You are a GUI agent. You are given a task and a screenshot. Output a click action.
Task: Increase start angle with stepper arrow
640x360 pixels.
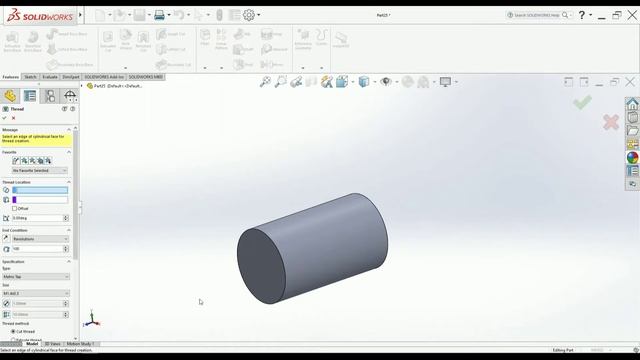[x=66, y=217]
